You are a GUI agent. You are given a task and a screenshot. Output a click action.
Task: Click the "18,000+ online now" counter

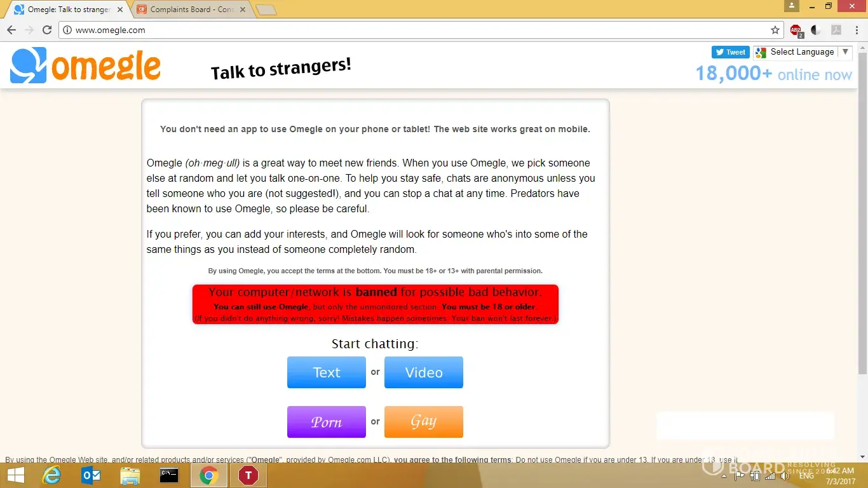coord(773,74)
